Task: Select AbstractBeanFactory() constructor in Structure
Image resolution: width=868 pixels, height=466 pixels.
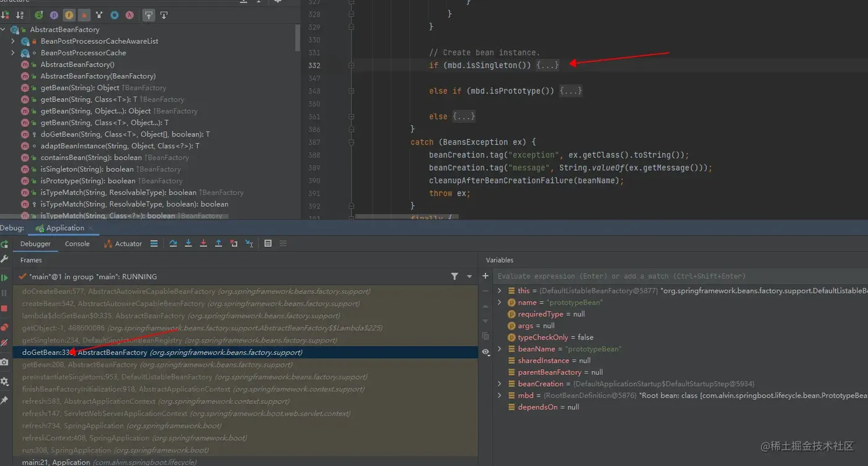Action: click(x=77, y=65)
